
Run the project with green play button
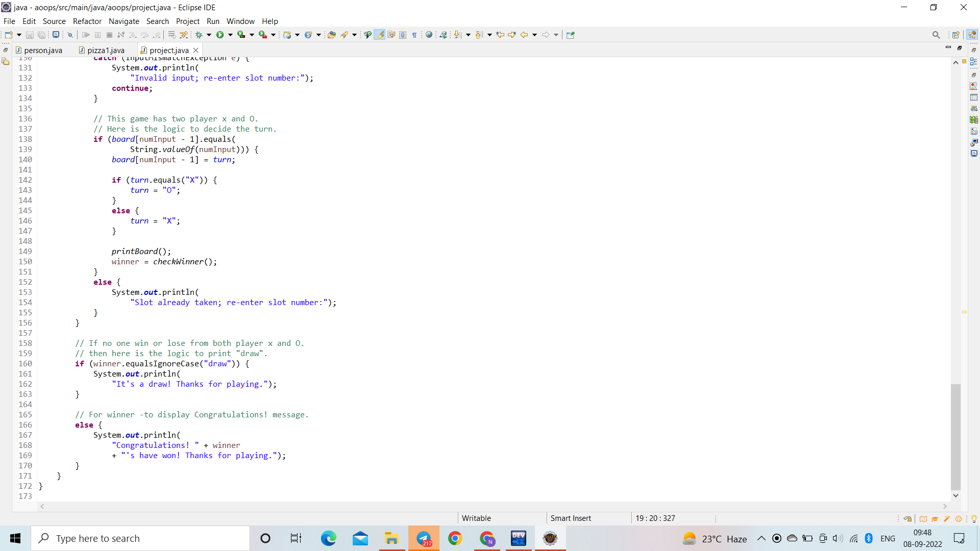coord(220,35)
